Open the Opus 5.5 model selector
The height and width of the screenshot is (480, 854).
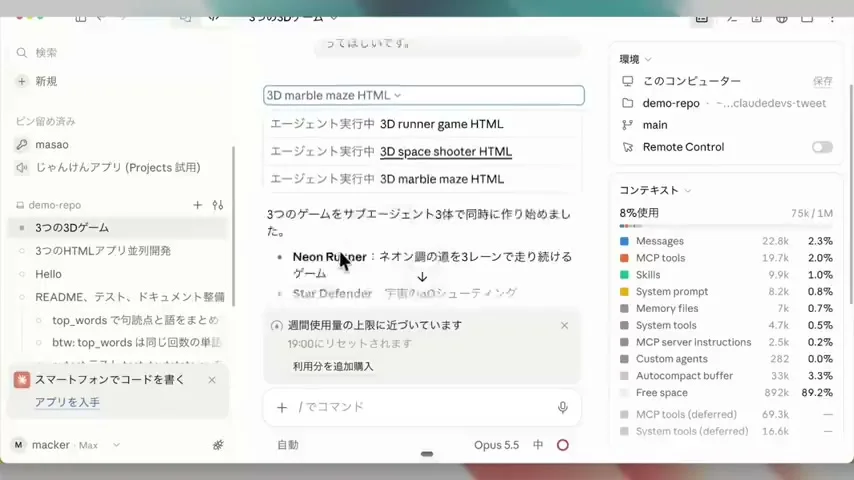click(x=496, y=445)
